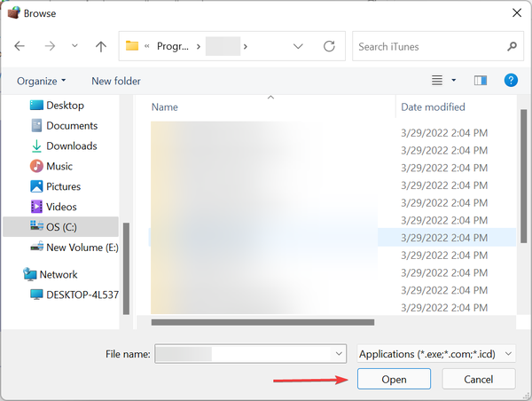This screenshot has height=401, width=532.
Task: Create a New folder
Action: tap(116, 81)
